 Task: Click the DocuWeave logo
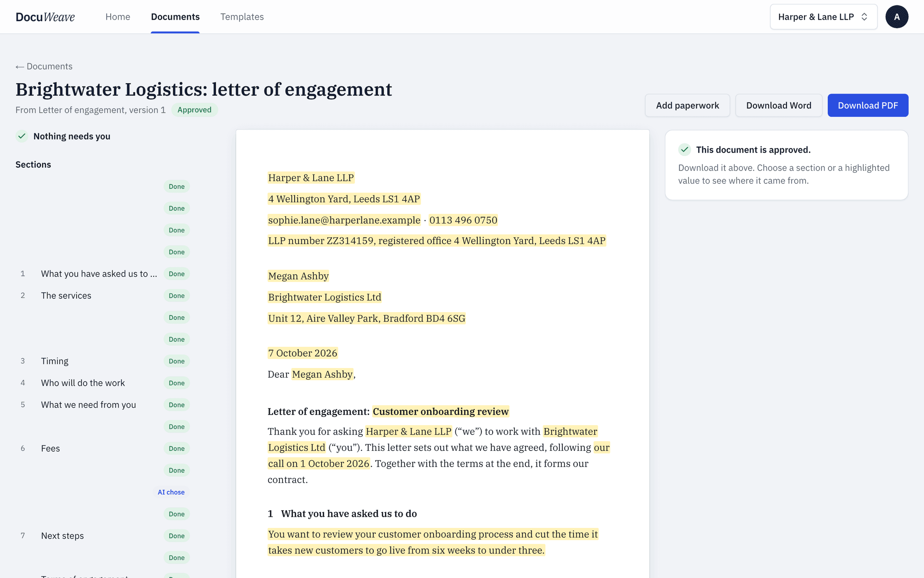[45, 17]
